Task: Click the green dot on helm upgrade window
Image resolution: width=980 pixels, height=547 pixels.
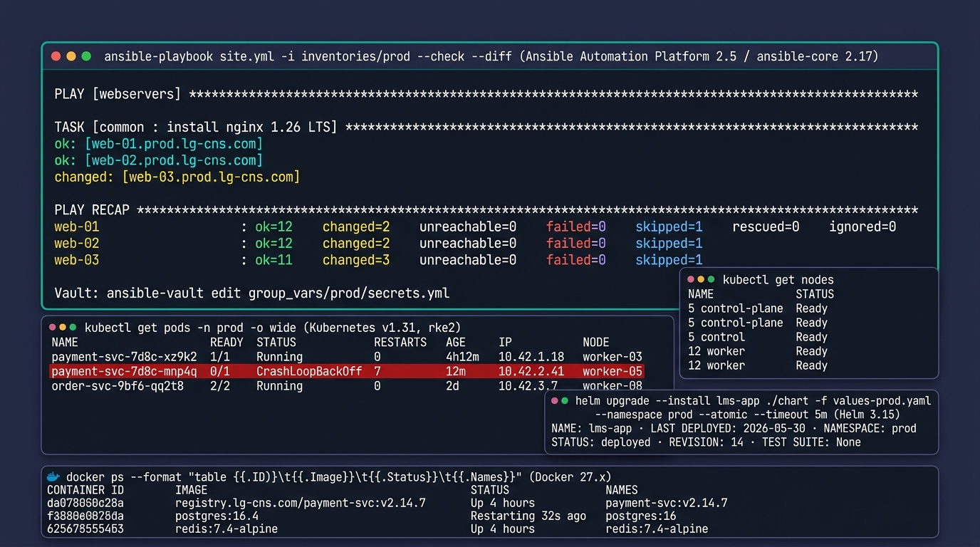Action: coord(565,401)
